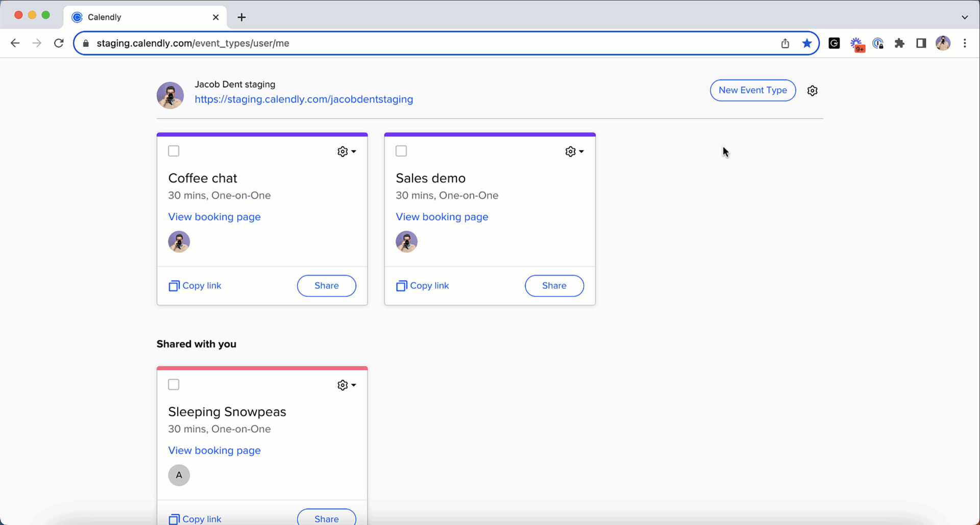
Task: Click the purple color bar on Coffee chat card
Action: 262,135
